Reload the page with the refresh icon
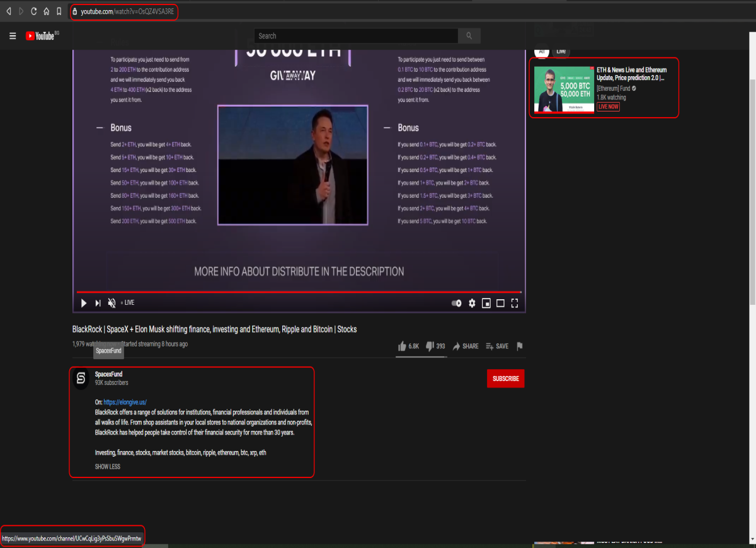The image size is (756, 548). coord(33,11)
